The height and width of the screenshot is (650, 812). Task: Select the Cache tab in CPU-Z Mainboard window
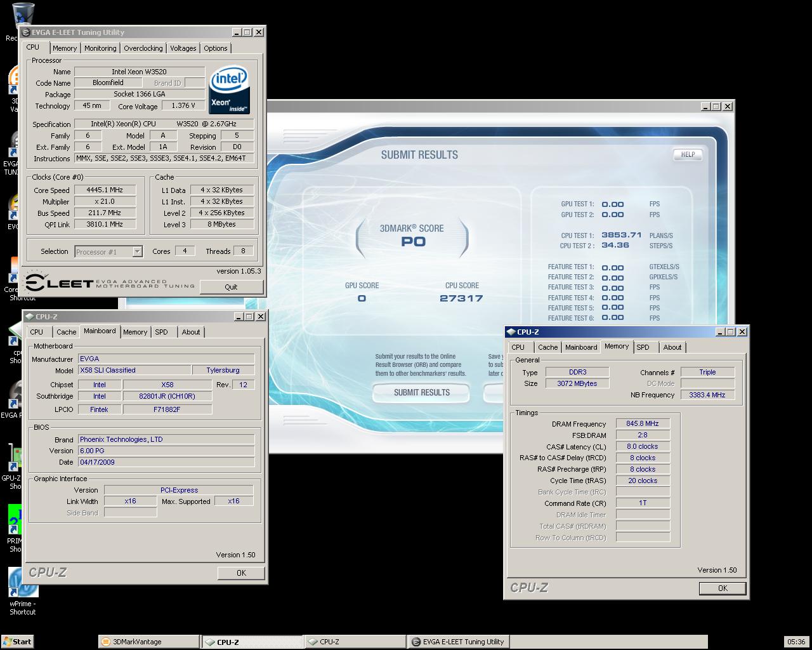[66, 332]
